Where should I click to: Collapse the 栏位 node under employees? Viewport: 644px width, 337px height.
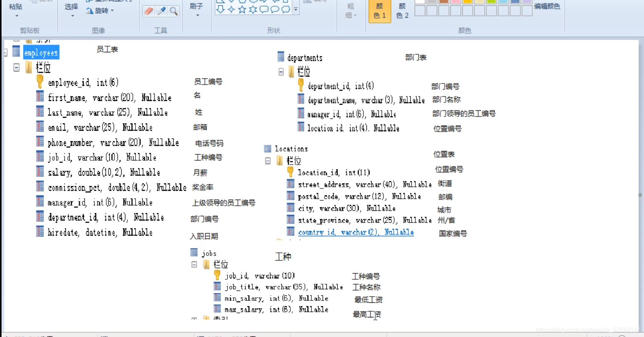coord(17,68)
